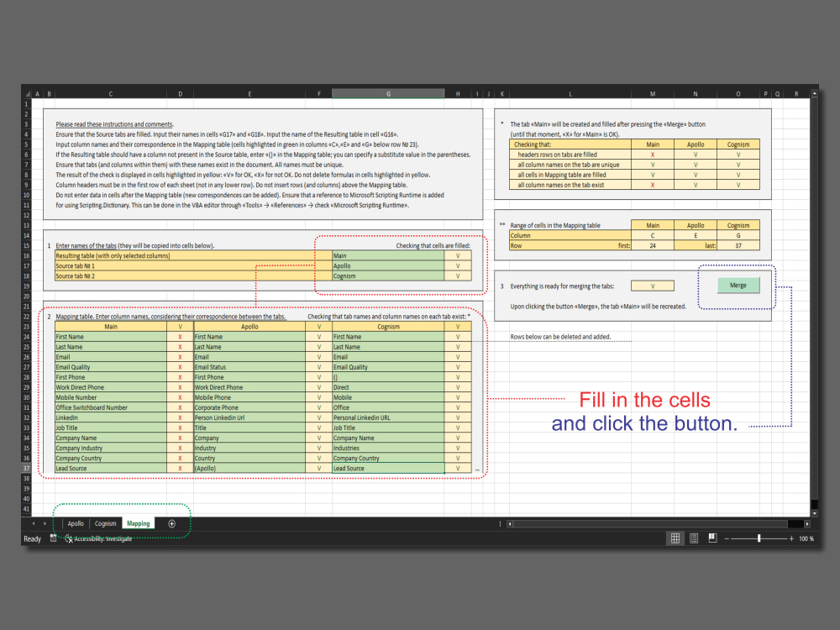Switch to Normal view in the status bar
Image resolution: width=840 pixels, height=630 pixels.
(x=675, y=538)
